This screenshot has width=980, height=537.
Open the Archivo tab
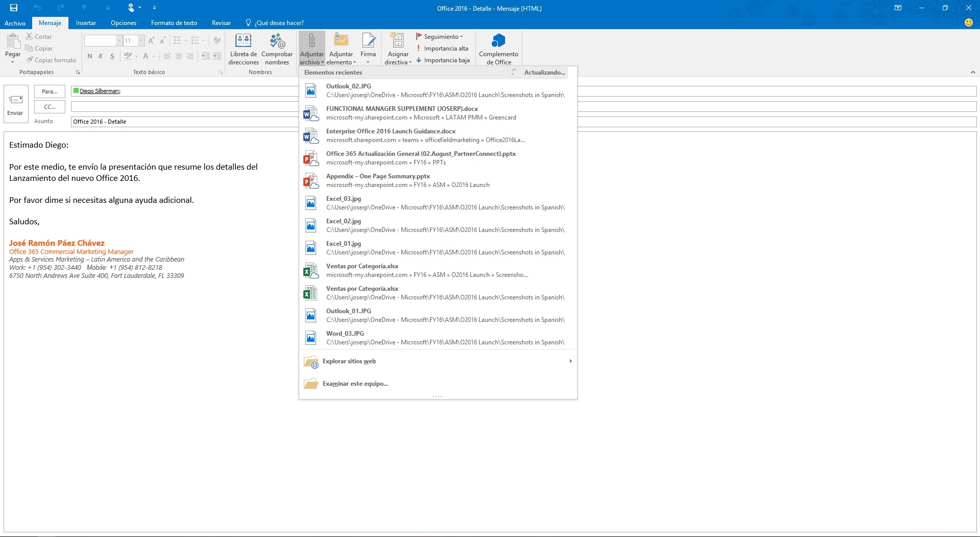[x=15, y=23]
